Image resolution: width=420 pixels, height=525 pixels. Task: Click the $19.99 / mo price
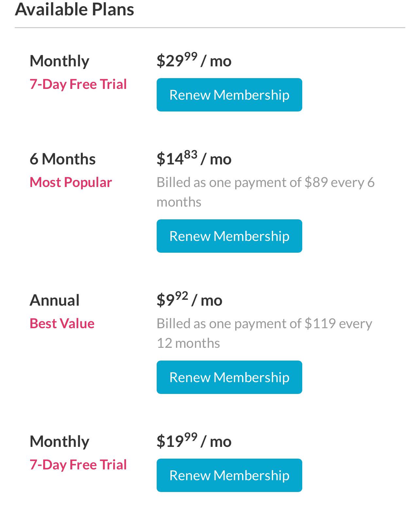[x=194, y=441]
